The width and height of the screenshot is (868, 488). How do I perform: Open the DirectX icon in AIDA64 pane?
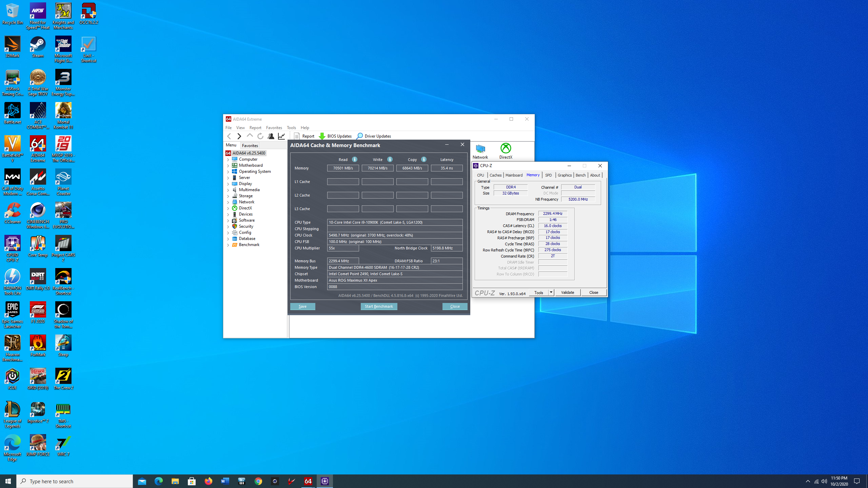506,151
